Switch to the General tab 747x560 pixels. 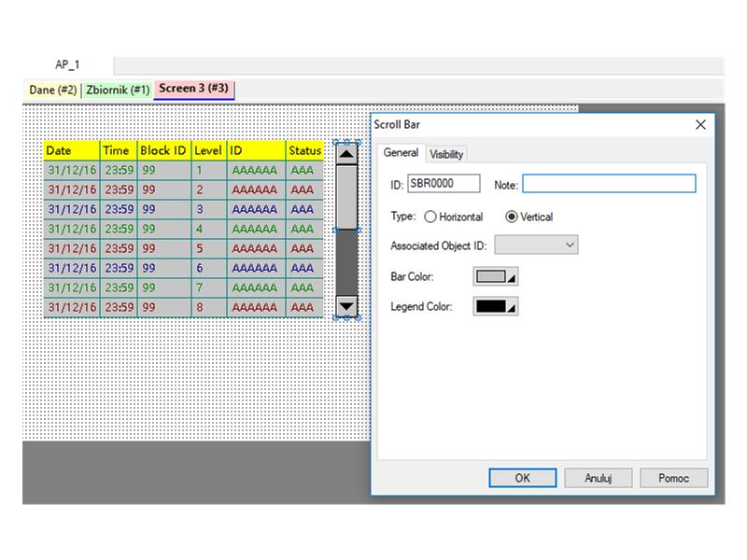click(401, 153)
